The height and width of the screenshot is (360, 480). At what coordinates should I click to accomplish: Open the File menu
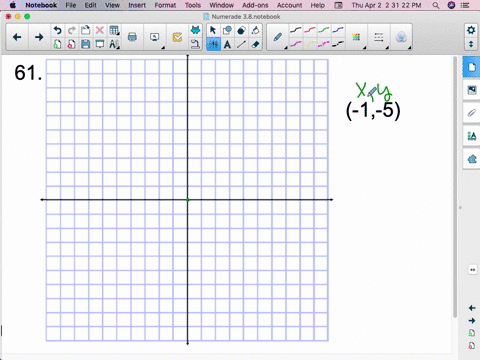(x=71, y=5)
